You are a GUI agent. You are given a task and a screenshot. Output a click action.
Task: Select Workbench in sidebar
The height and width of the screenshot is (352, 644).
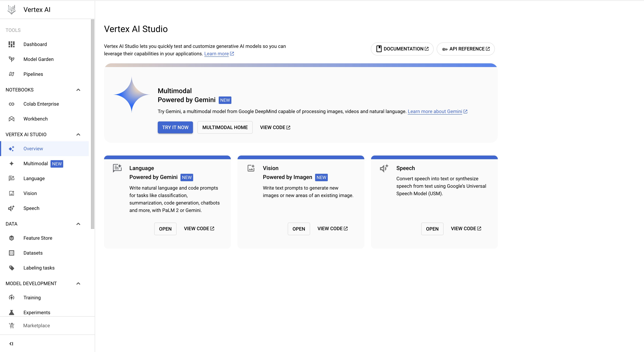(45, 119)
